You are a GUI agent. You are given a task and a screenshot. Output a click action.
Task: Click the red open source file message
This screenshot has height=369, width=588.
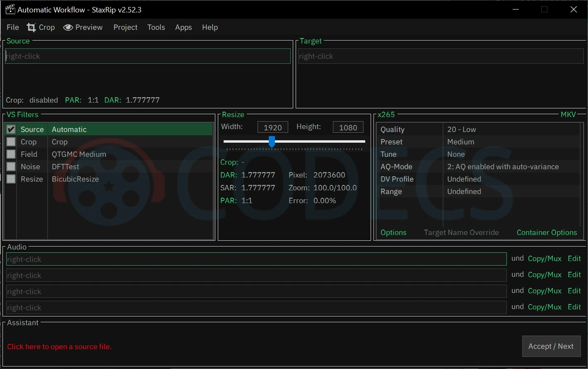(x=59, y=347)
